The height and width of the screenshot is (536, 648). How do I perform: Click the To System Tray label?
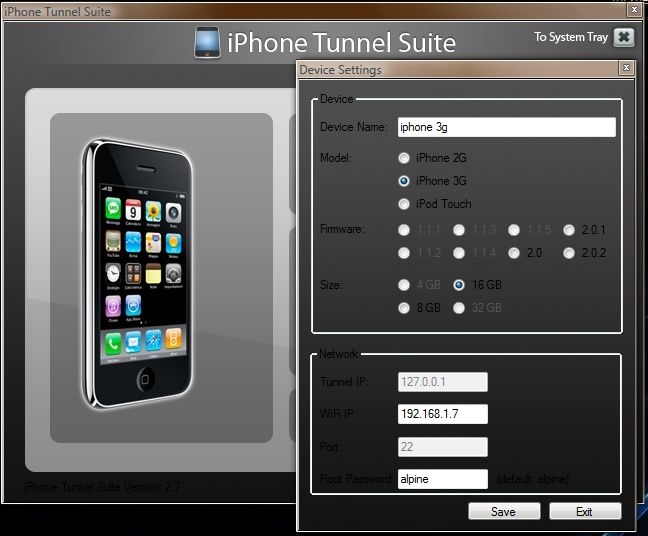click(571, 37)
